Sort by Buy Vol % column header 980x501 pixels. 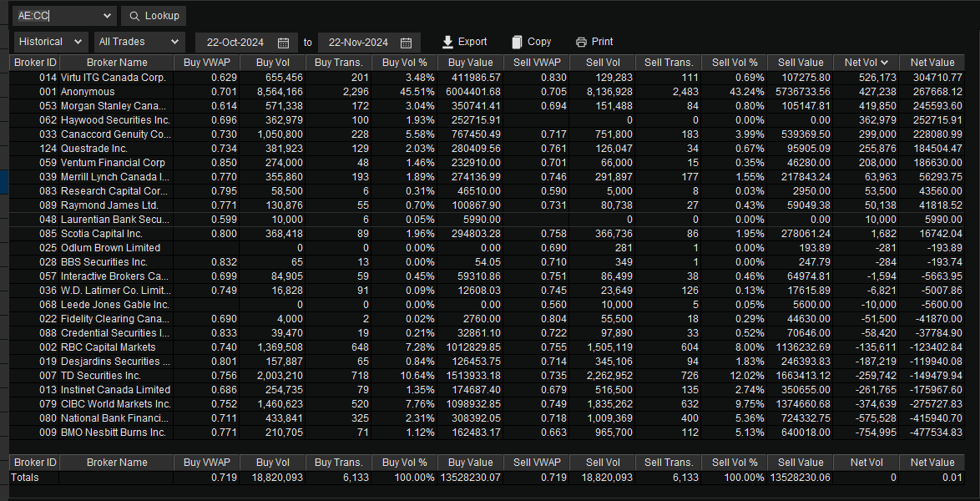pos(404,63)
